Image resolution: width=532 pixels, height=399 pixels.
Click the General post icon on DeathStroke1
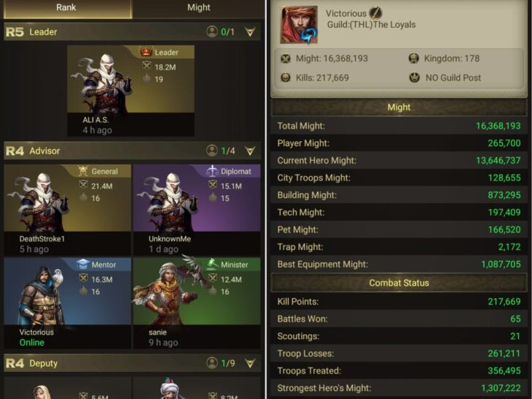pos(83,171)
